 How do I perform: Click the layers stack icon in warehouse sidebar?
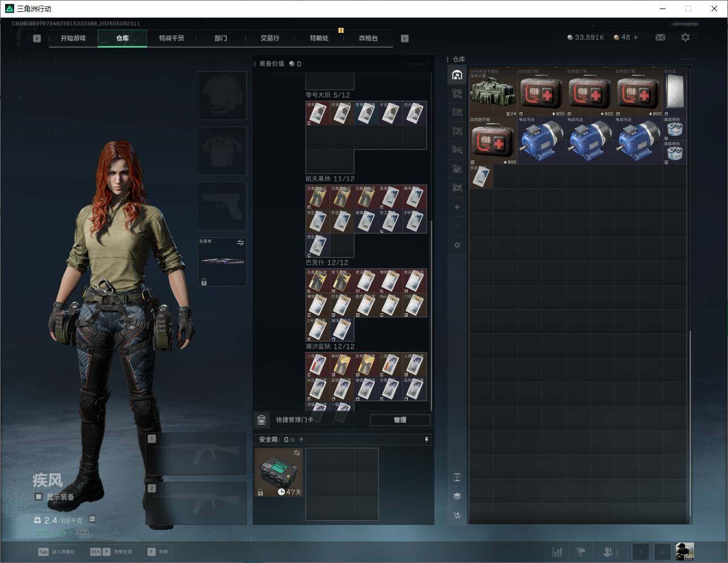457,496
